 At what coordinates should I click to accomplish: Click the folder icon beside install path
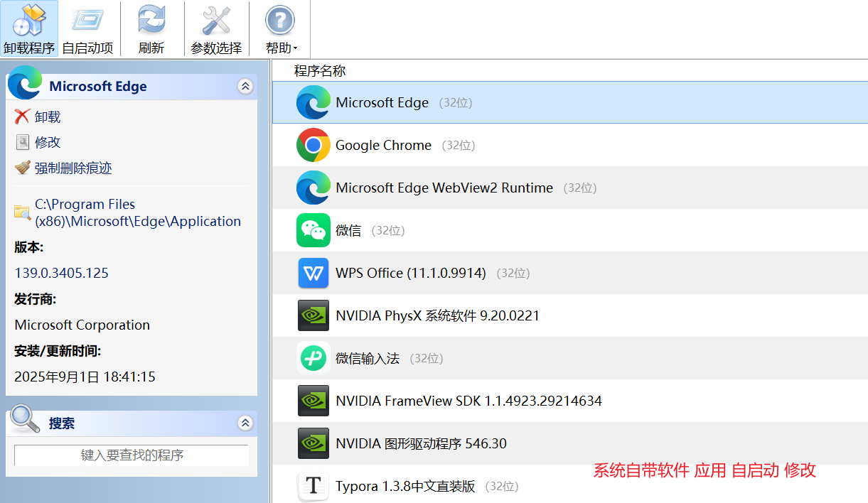coord(23,212)
